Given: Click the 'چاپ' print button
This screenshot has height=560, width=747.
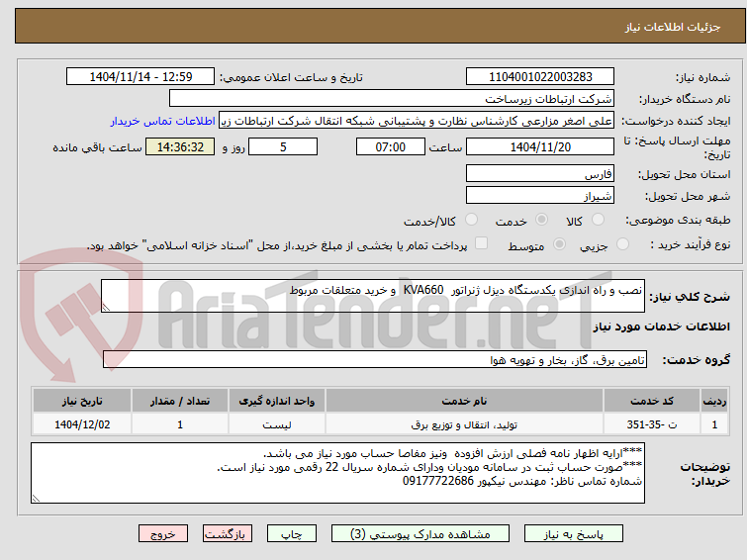Looking at the screenshot, I should tap(292, 534).
